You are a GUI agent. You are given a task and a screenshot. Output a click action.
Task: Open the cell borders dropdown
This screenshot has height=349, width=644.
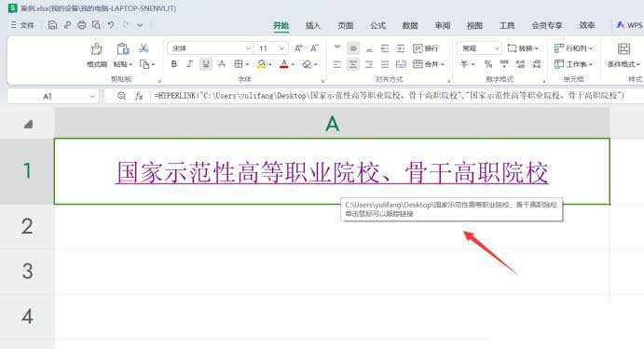point(247,64)
